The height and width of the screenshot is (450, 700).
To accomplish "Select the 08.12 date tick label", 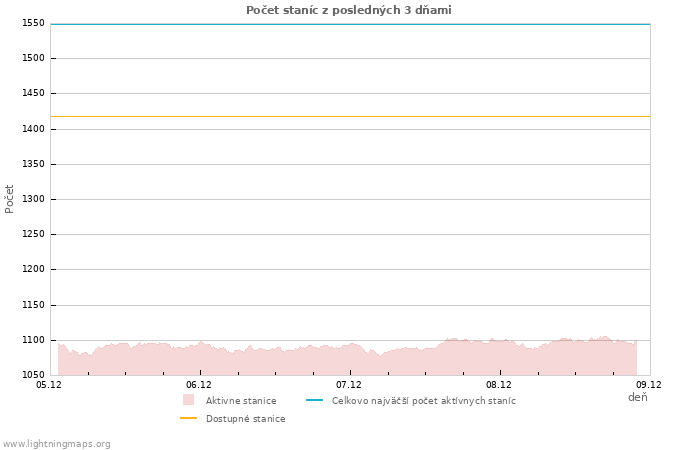I will coord(499,384).
